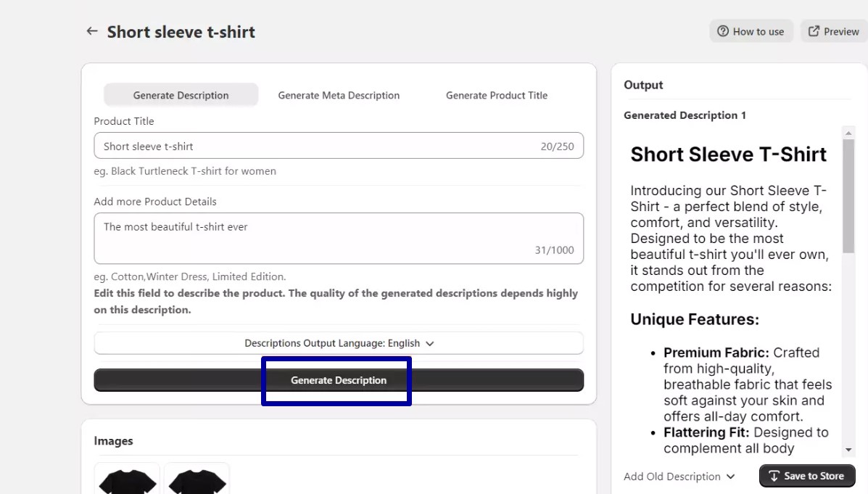The image size is (868, 494).
Task: Open the How to use help button
Action: point(751,32)
